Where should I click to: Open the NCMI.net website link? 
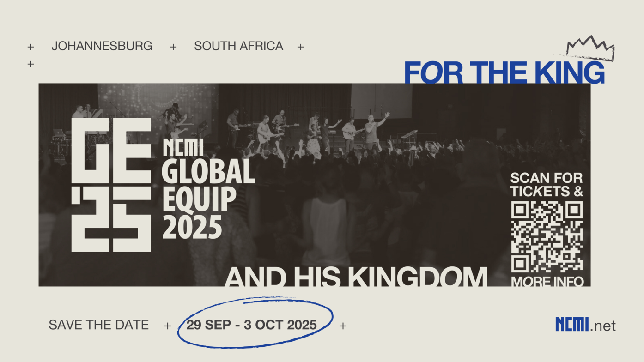click(x=585, y=325)
